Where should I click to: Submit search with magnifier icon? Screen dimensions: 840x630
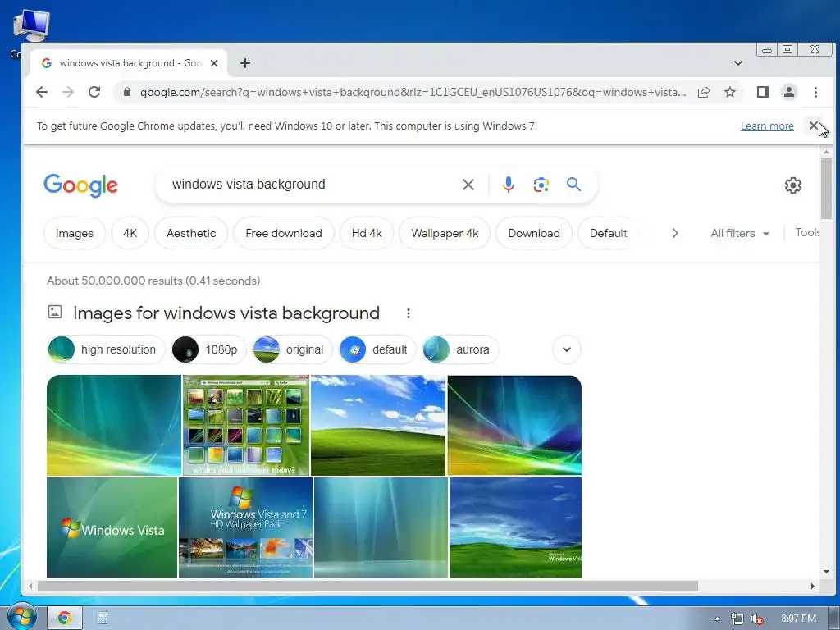[573, 185]
